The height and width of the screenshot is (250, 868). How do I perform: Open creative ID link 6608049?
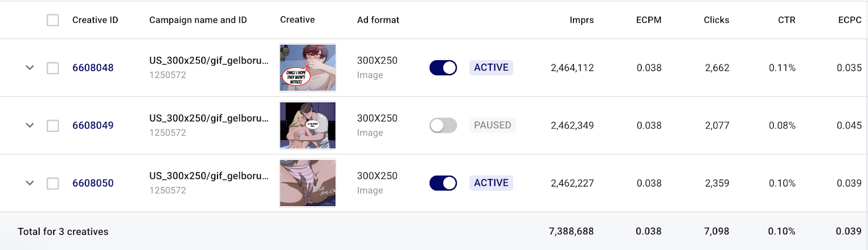(x=93, y=125)
